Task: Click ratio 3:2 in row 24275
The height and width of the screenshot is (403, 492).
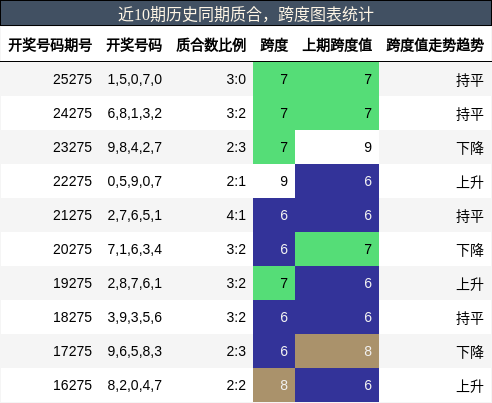Action: point(236,113)
